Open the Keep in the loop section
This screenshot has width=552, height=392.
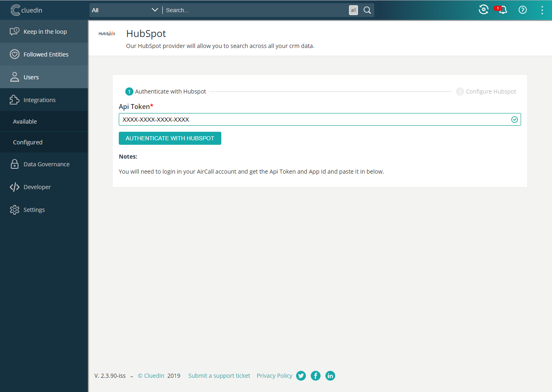coord(44,31)
